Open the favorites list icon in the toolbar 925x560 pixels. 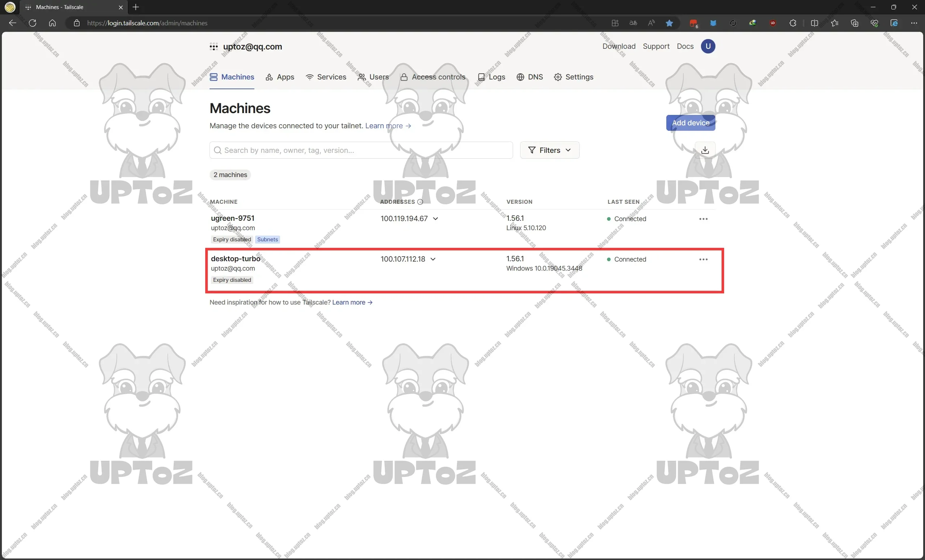(835, 23)
